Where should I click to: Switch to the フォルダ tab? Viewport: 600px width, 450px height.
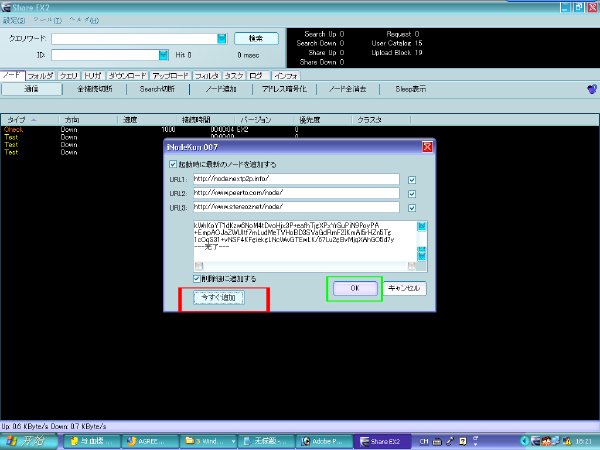click(x=41, y=76)
